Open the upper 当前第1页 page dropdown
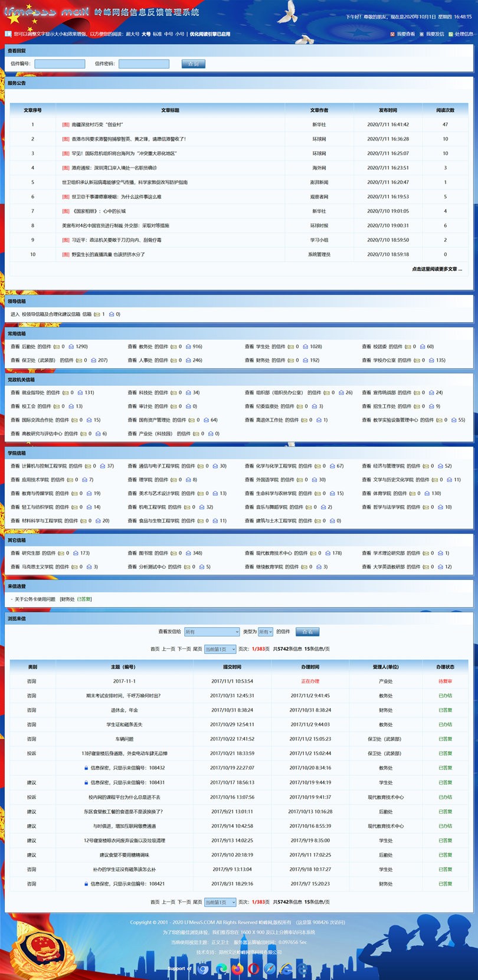478x980 pixels. coord(220,649)
